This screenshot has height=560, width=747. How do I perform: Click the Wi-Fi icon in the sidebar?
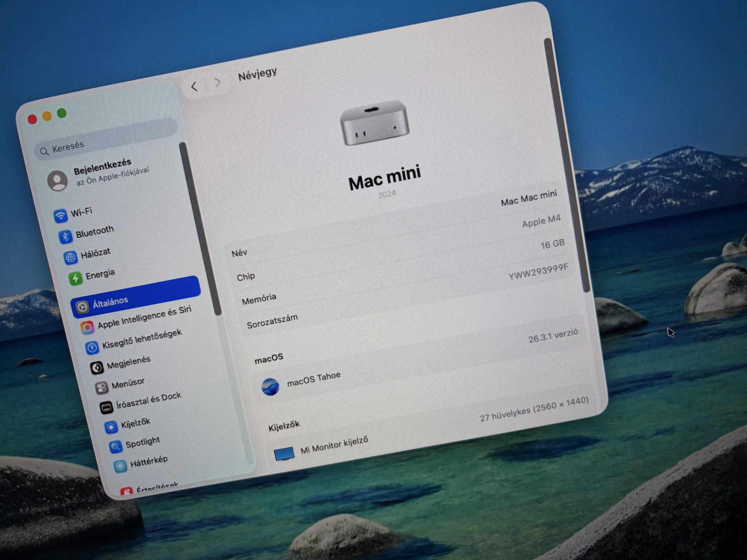click(x=60, y=216)
